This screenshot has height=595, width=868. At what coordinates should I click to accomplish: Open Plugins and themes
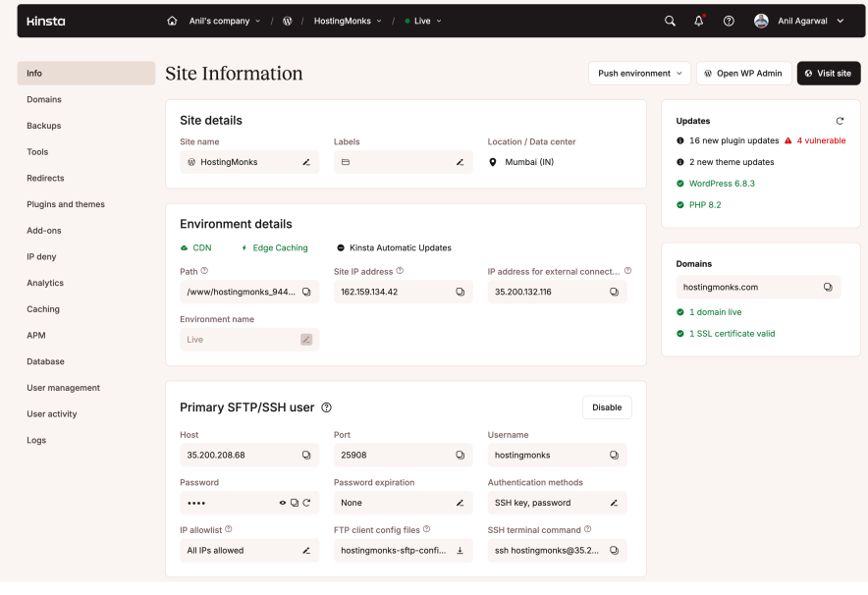66,204
